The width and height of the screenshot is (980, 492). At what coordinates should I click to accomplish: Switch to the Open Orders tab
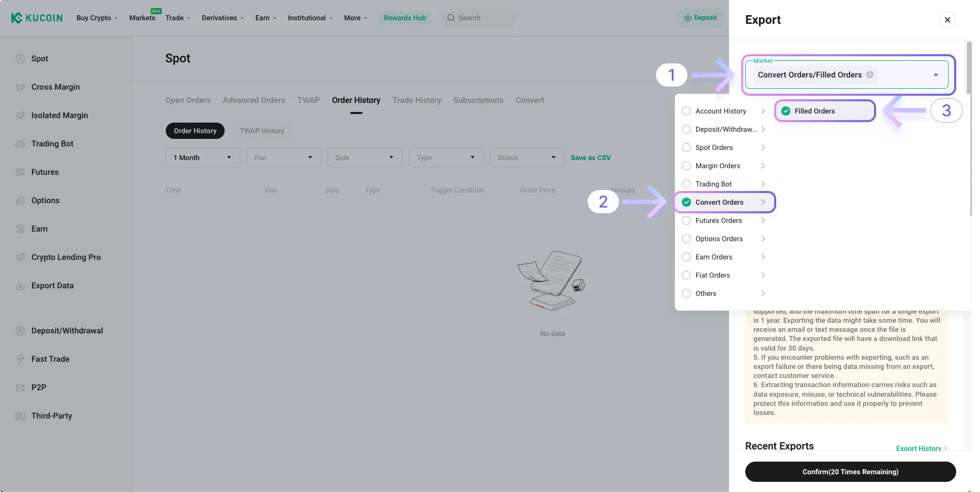point(188,100)
